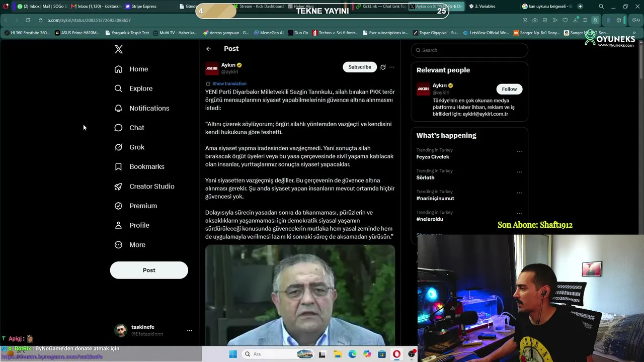Click the snapshot camera icon in the address bar
Image resolution: width=644 pixels, height=362 pixels.
coord(535,20)
